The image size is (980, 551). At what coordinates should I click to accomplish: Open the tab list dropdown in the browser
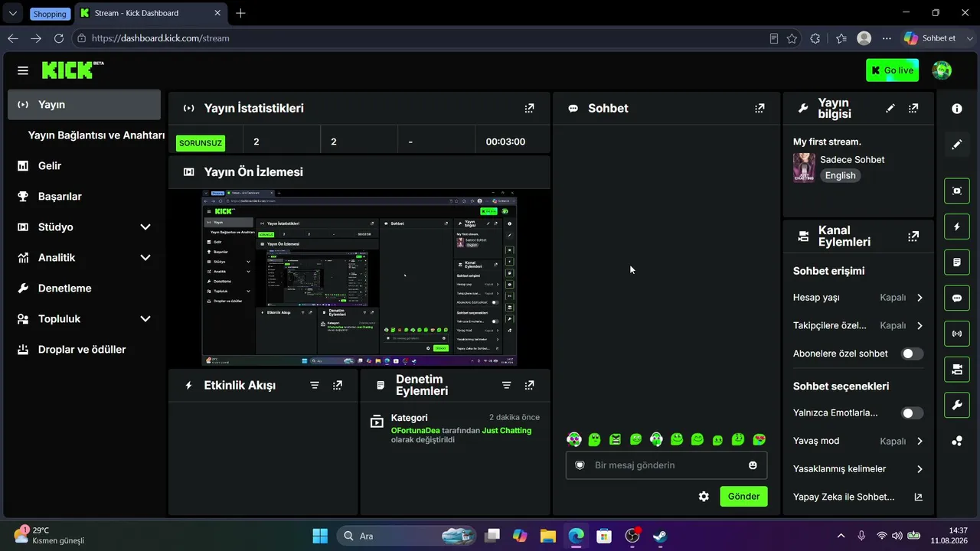[12, 13]
